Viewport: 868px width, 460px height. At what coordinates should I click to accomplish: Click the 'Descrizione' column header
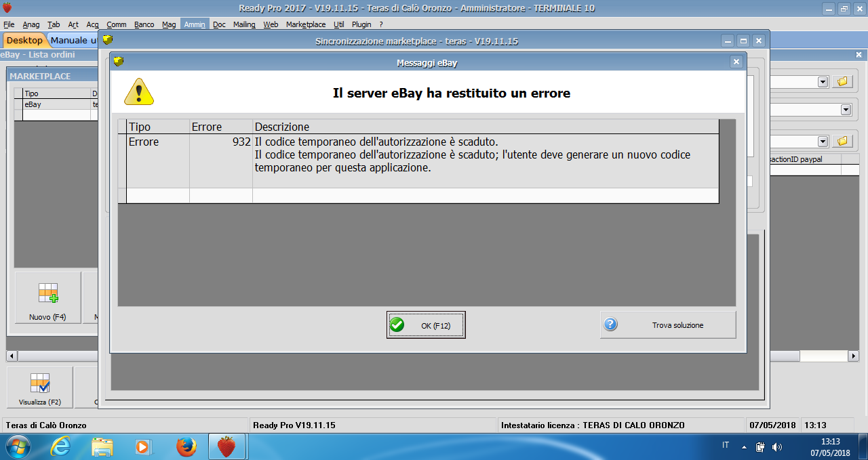click(x=486, y=127)
